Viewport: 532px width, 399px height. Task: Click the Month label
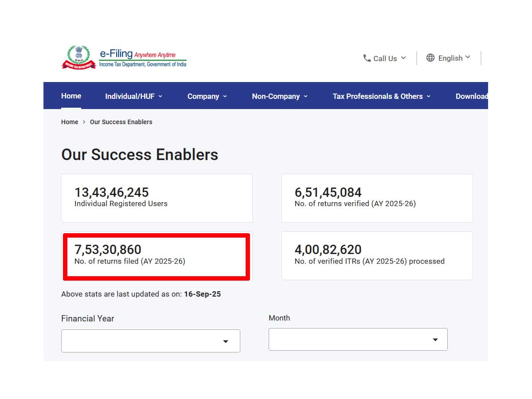(279, 318)
